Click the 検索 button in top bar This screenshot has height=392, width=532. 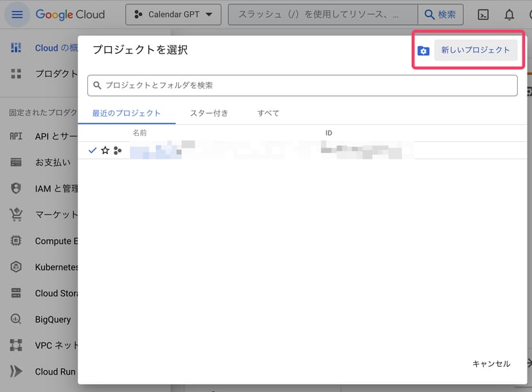(x=440, y=15)
